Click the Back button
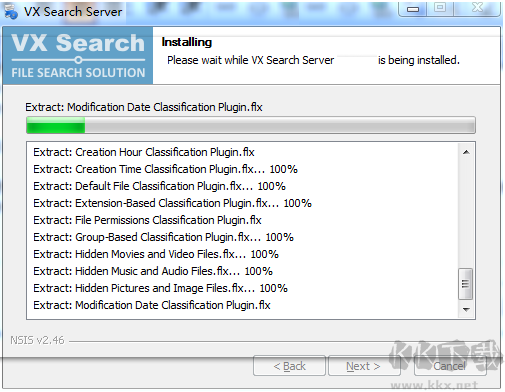The height and width of the screenshot is (392, 505). pyautogui.click(x=289, y=366)
